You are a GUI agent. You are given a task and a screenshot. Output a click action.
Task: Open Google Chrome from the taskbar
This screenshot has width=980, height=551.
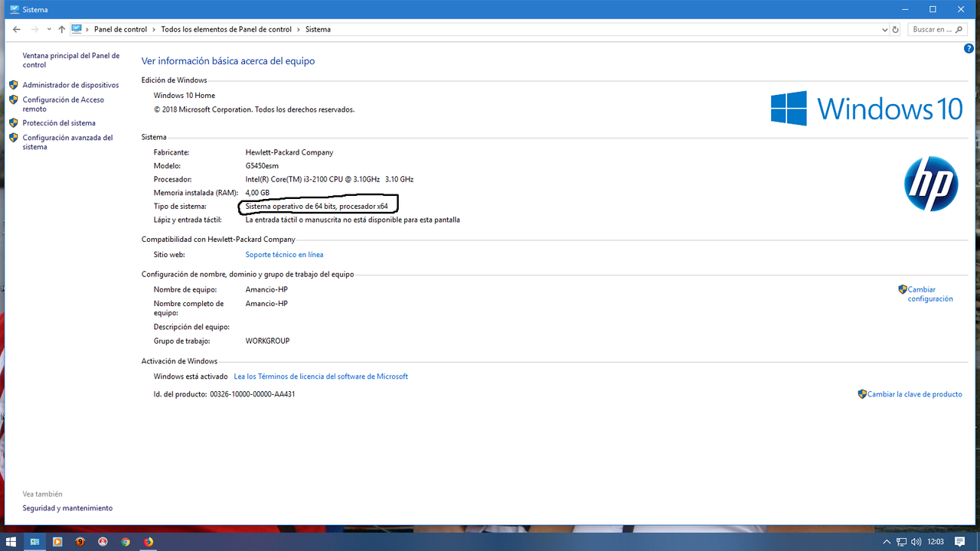click(126, 542)
